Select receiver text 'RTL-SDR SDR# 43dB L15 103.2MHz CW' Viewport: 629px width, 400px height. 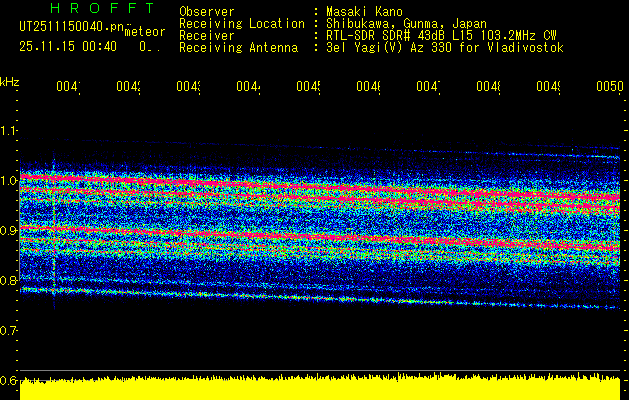coord(442,36)
